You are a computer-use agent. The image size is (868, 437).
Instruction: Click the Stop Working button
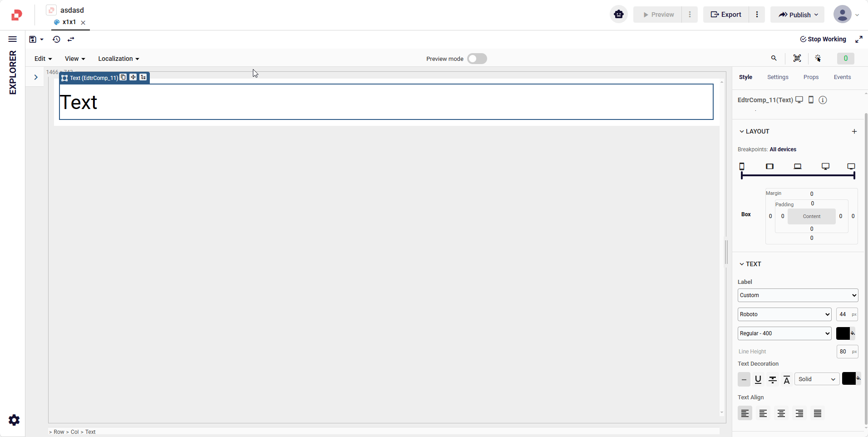tap(823, 40)
